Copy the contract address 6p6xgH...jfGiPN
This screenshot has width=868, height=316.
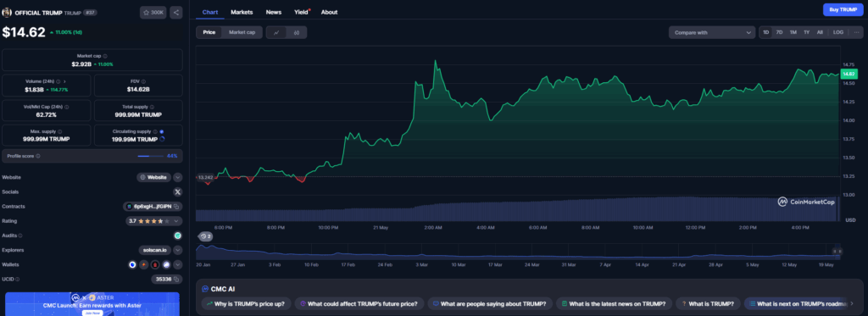176,207
